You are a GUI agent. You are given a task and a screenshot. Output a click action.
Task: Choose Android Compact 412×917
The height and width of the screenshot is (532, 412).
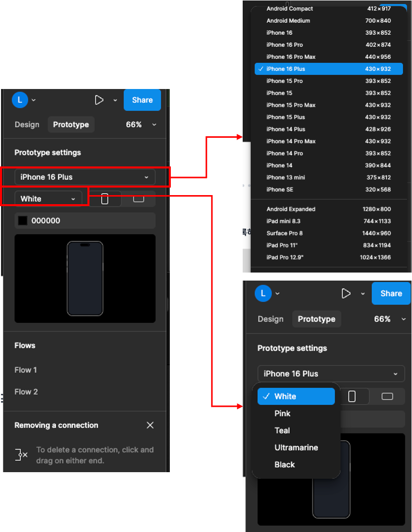tap(329, 9)
